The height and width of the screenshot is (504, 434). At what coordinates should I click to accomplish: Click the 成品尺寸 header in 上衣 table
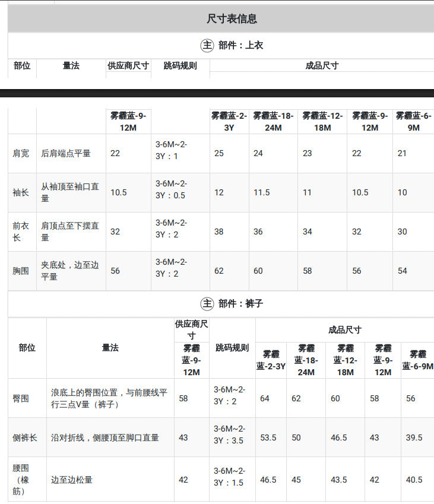(322, 65)
